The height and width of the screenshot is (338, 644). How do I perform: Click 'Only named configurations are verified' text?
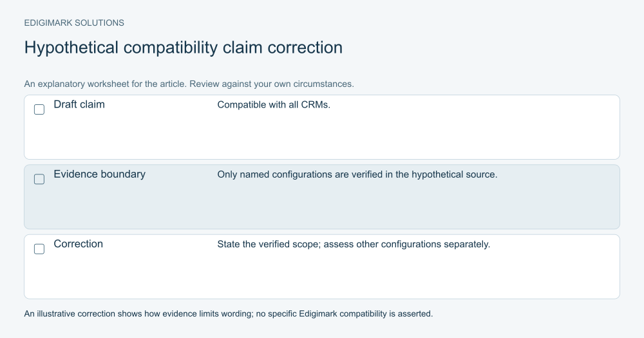coord(300,174)
